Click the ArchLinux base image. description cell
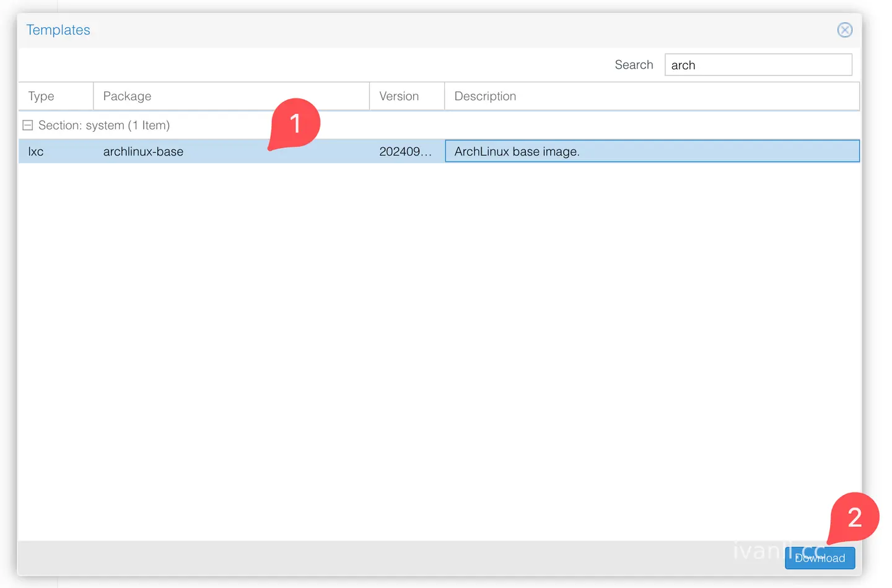Image resolution: width=892 pixels, height=588 pixels. click(x=652, y=152)
